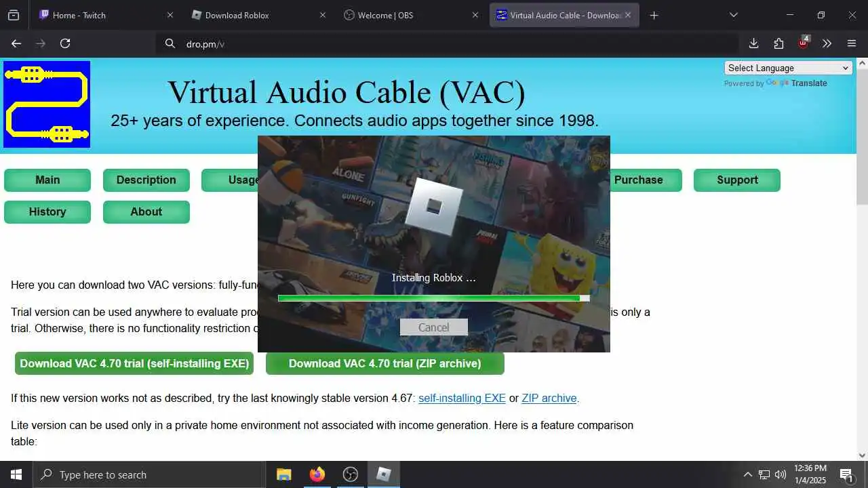Open File Explorer from the taskbar

click(283, 474)
